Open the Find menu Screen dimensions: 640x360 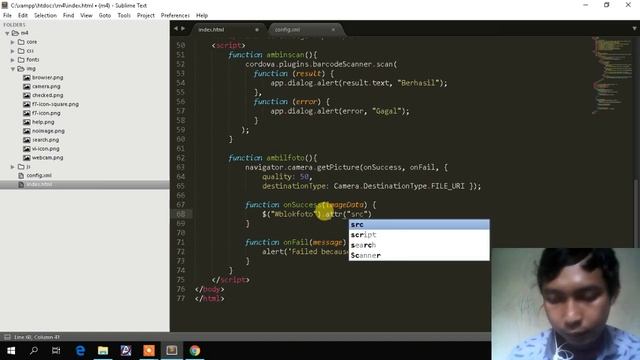[x=69, y=16]
